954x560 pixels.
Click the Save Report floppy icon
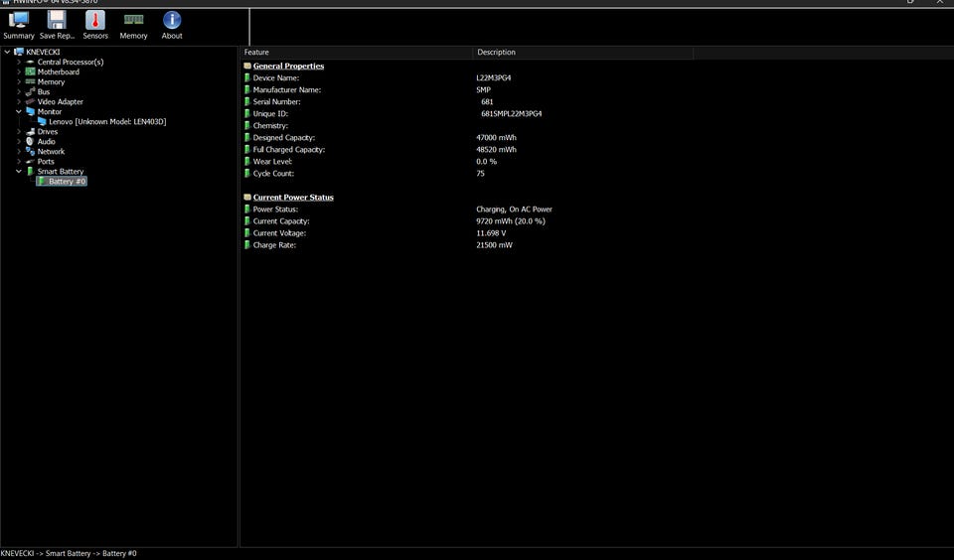(x=57, y=20)
